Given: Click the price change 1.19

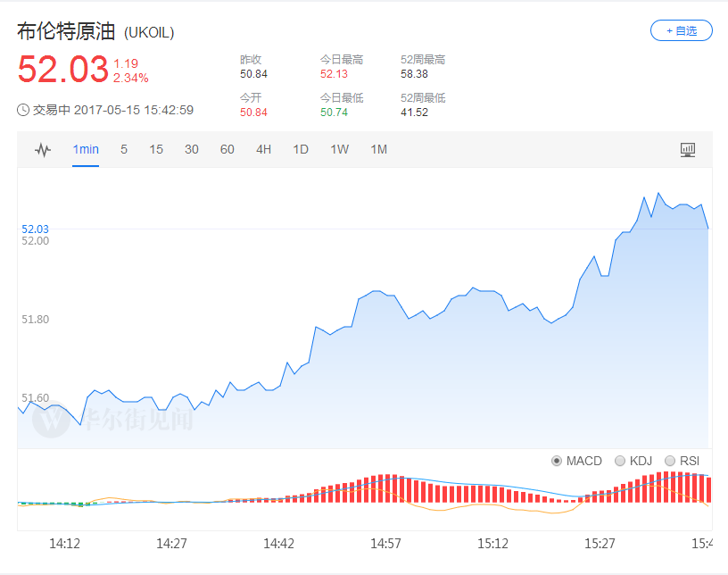Looking at the screenshot, I should point(126,63).
